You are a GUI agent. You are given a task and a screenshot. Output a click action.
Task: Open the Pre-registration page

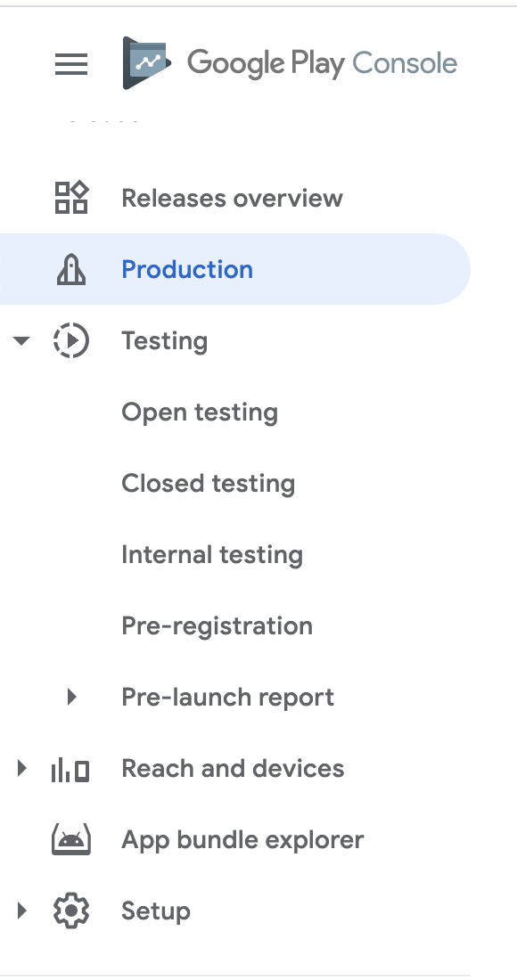pos(217,625)
